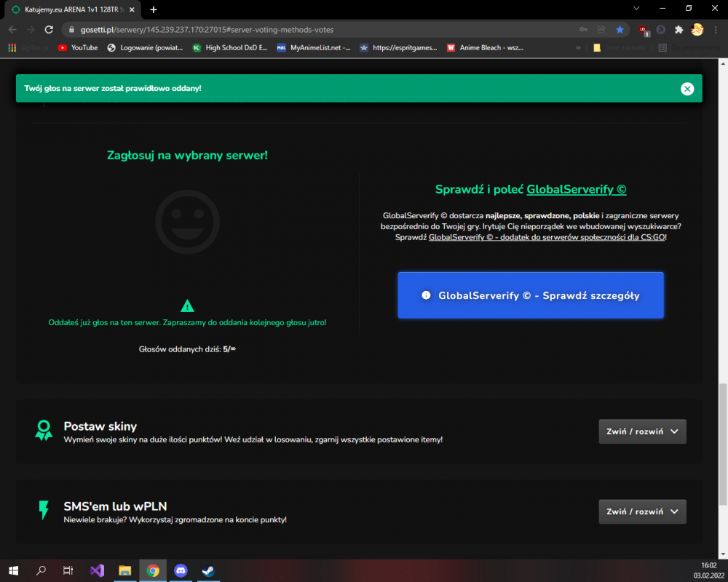Viewport: 728px width, 582px height.
Task: Open the browser extensions puzzle icon
Action: click(x=678, y=30)
